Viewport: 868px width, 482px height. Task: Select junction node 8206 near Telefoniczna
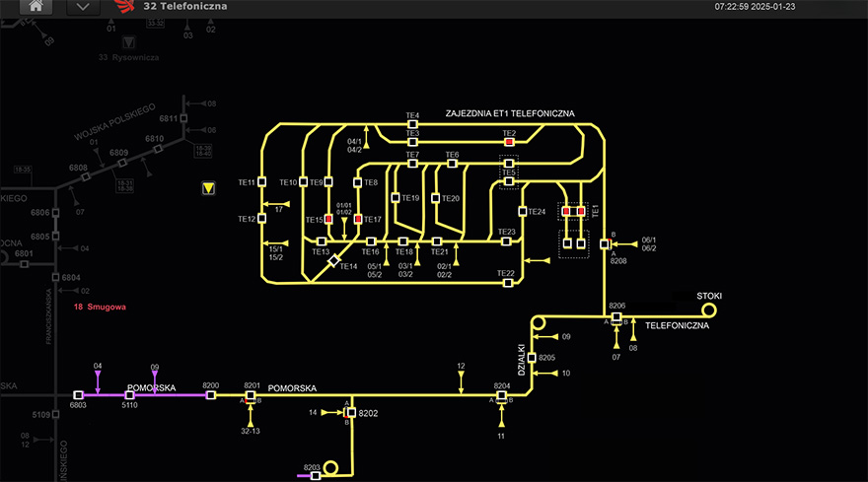[616, 317]
